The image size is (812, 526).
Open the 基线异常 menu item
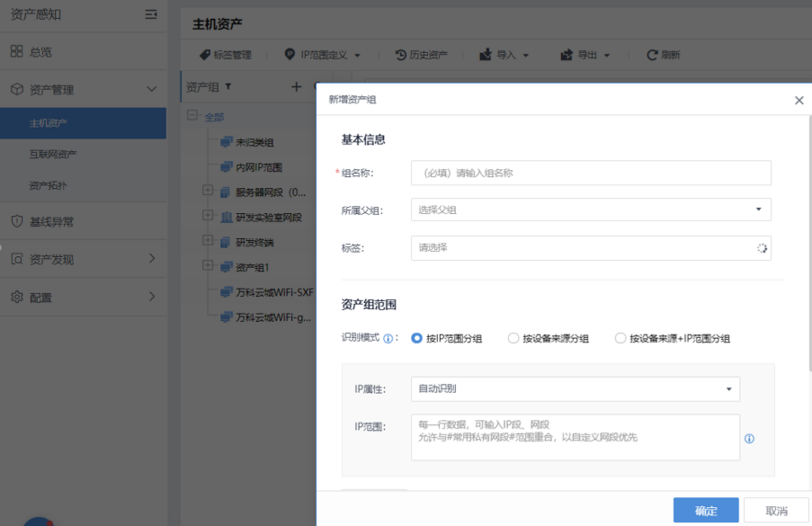click(x=51, y=221)
